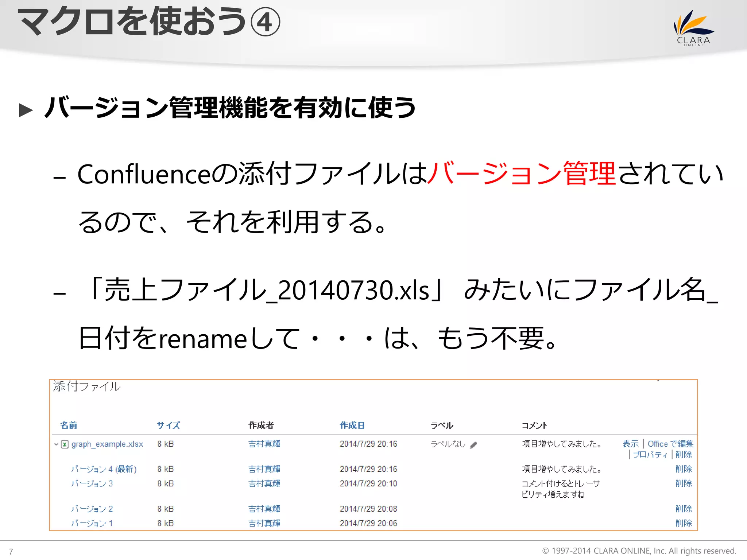This screenshot has width=747, height=560.
Task: Click the Excel file icon beside graph_example.xlsx
Action: tap(65, 444)
